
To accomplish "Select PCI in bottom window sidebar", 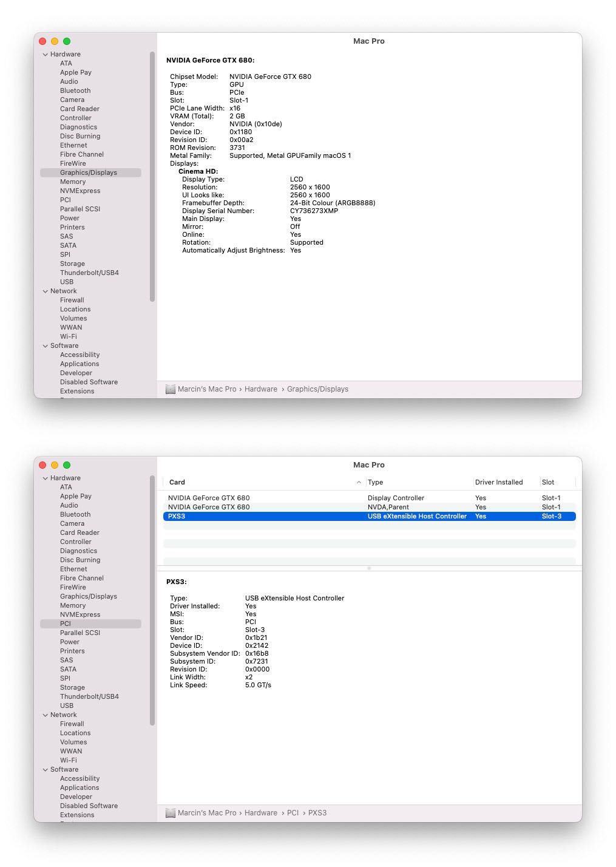I will (90, 624).
